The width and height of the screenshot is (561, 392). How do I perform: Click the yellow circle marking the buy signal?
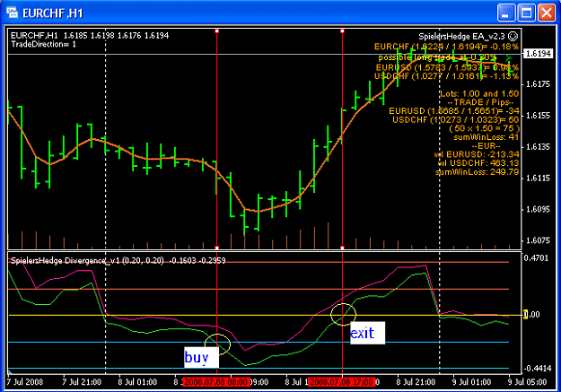point(217,344)
